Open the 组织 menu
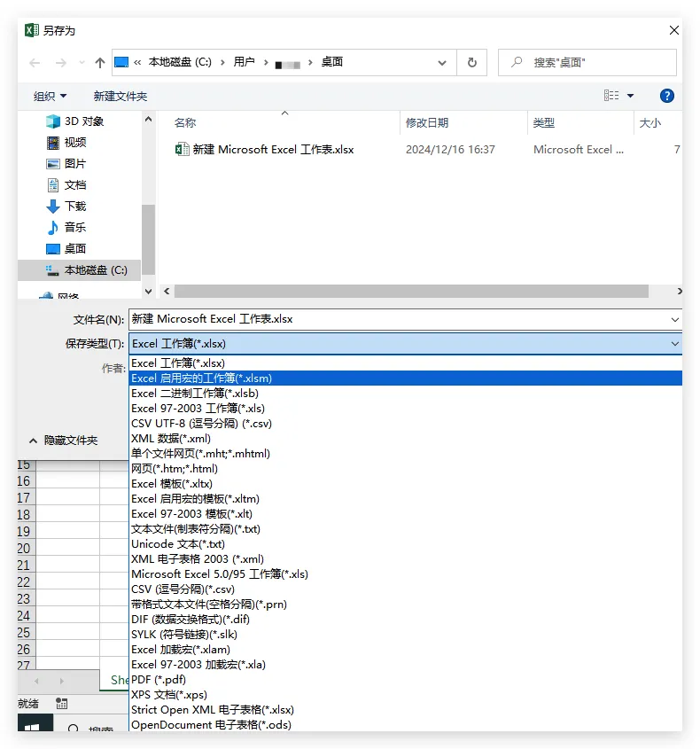 (50, 96)
